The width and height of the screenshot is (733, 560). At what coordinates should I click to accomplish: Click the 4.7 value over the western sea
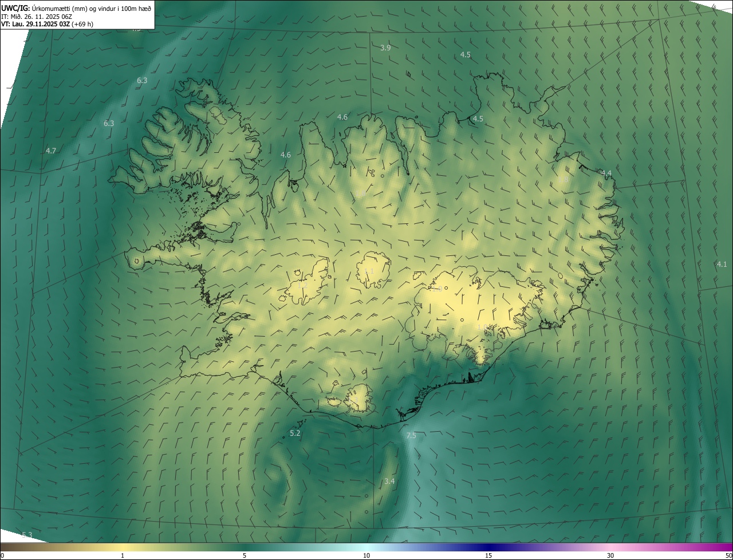(51, 151)
